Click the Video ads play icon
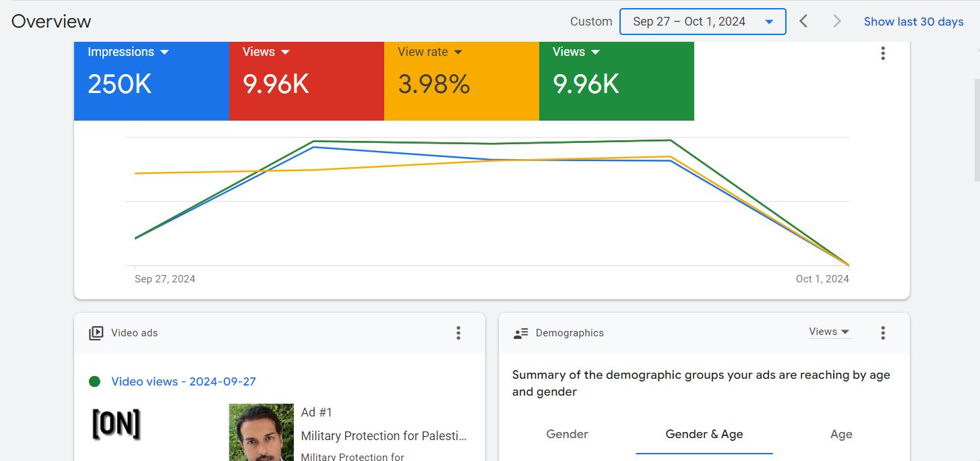The image size is (980, 461). tap(96, 333)
